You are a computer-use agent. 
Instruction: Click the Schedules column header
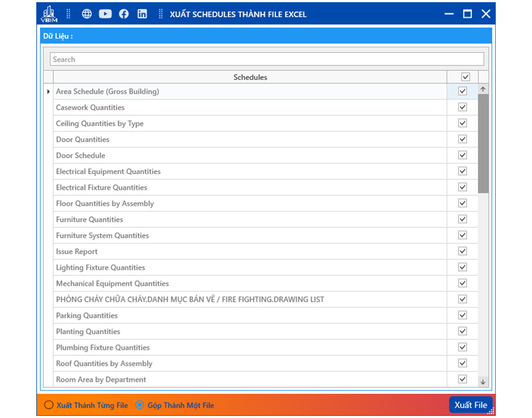tap(250, 77)
